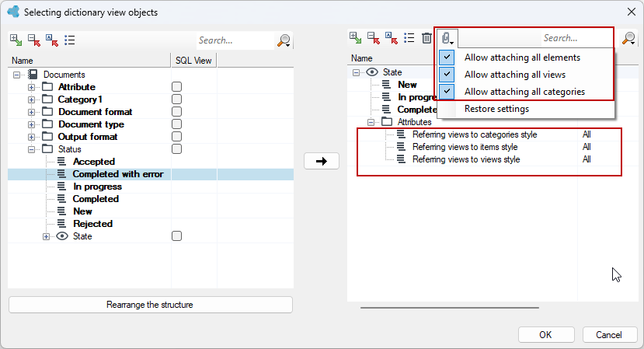Click the State eye icon in right panel
Viewport: 644px width, 349px height.
tap(372, 72)
